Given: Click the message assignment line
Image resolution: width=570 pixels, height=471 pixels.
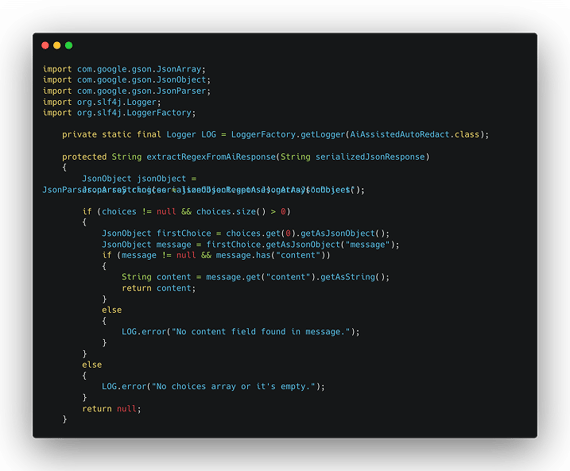Looking at the screenshot, I should click(250, 245).
